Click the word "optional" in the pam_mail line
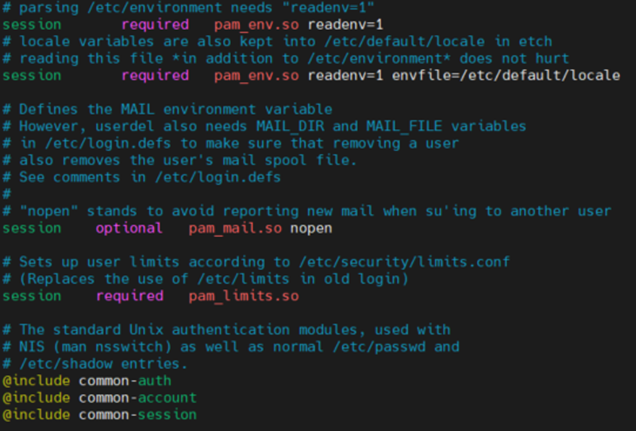This screenshot has width=636, height=431. pyautogui.click(x=128, y=228)
